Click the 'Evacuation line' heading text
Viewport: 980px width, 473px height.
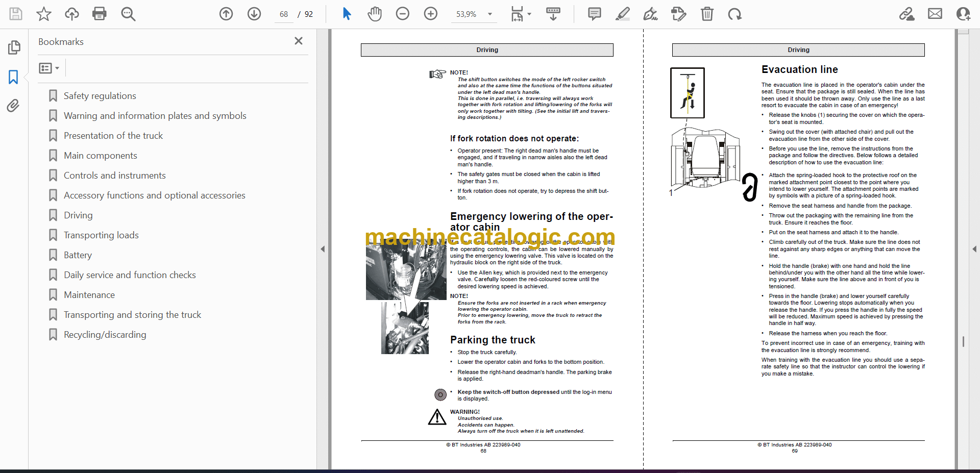click(x=800, y=69)
